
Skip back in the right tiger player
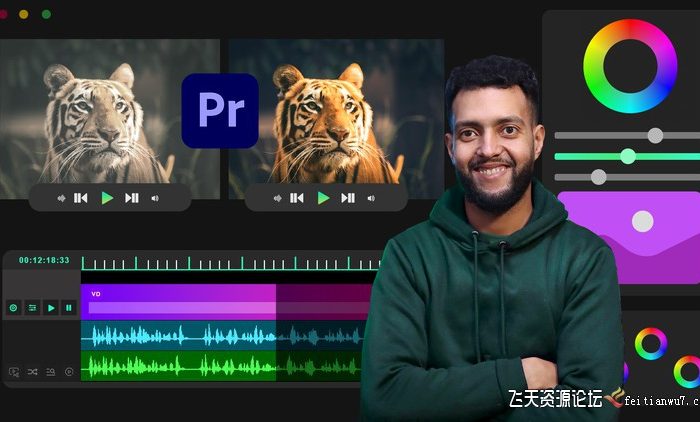pos(297,198)
